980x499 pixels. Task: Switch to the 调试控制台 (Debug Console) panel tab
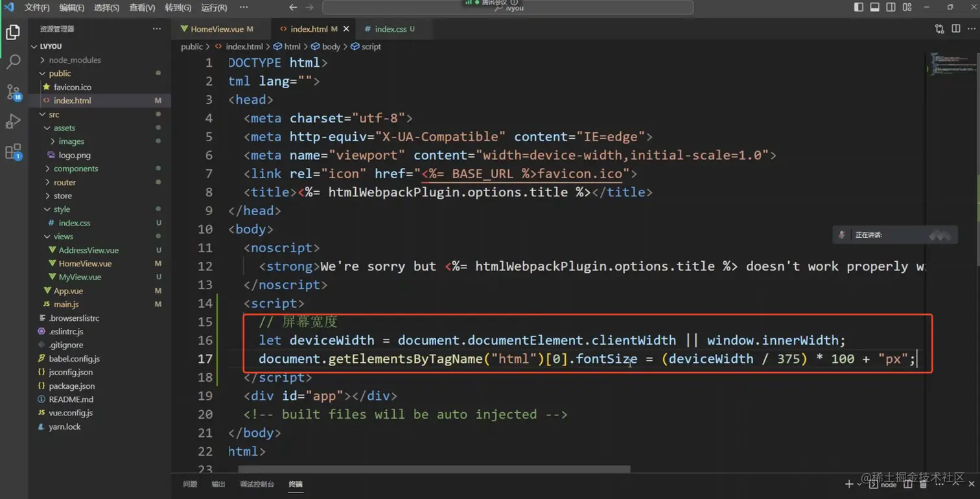pos(257,484)
